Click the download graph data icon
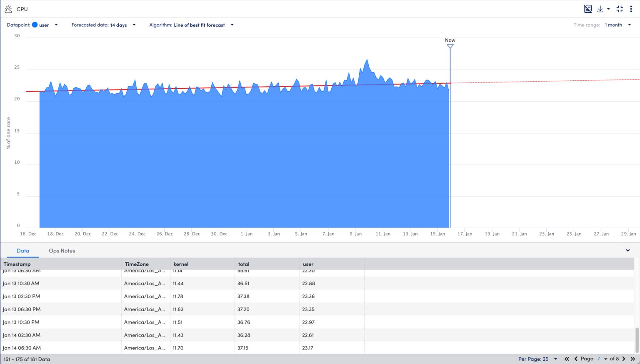 pos(600,8)
